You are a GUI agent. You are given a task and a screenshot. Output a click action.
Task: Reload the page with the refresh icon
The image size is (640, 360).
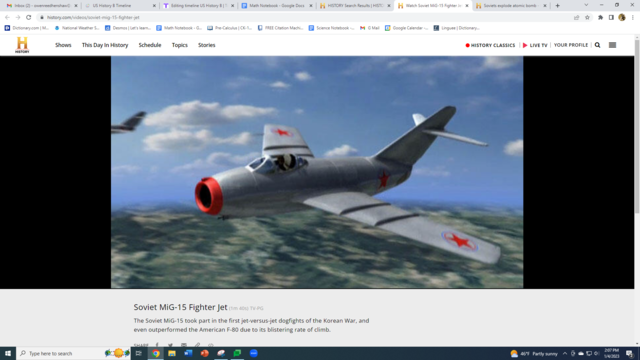[x=29, y=18]
